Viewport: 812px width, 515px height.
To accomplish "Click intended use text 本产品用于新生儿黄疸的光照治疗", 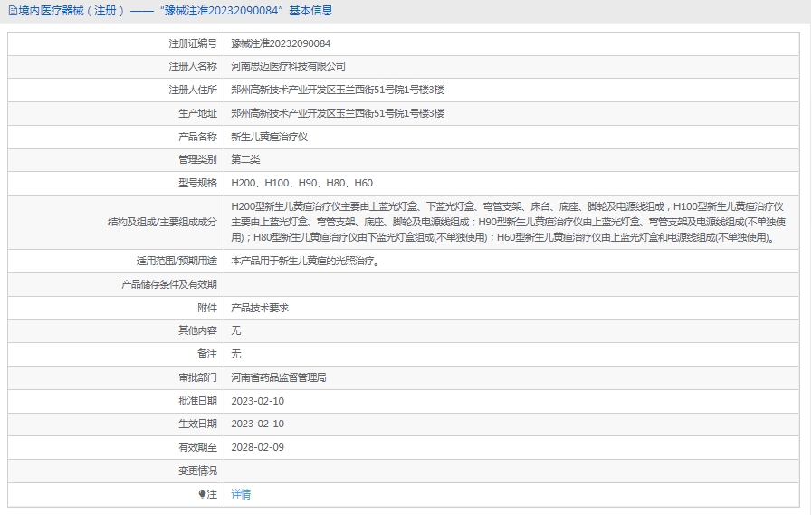I will (x=306, y=261).
